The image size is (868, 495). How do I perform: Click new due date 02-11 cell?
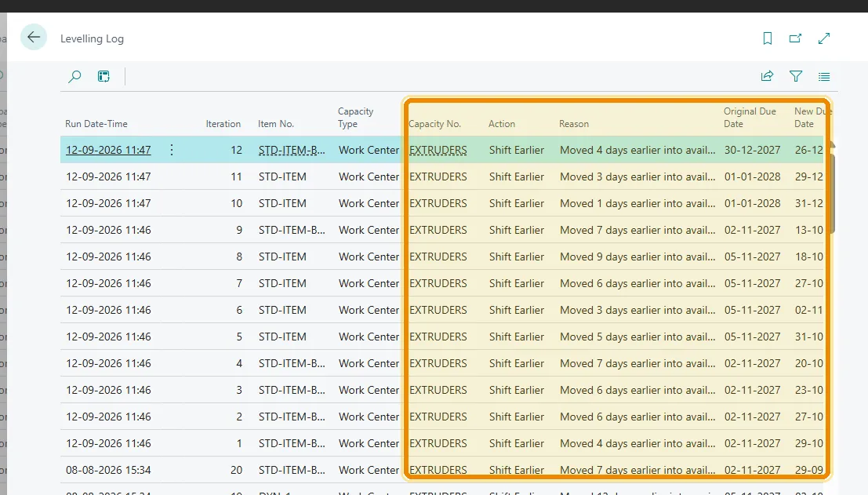[x=808, y=310]
